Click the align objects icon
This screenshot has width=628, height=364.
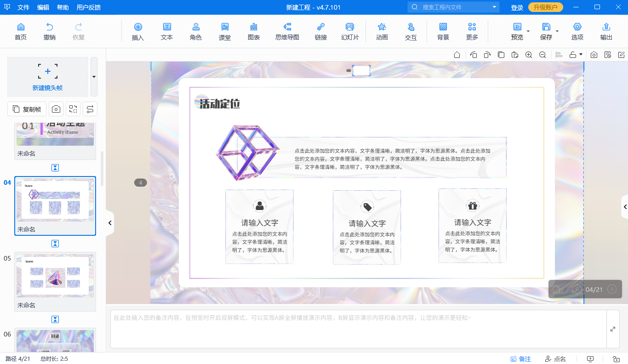559,55
